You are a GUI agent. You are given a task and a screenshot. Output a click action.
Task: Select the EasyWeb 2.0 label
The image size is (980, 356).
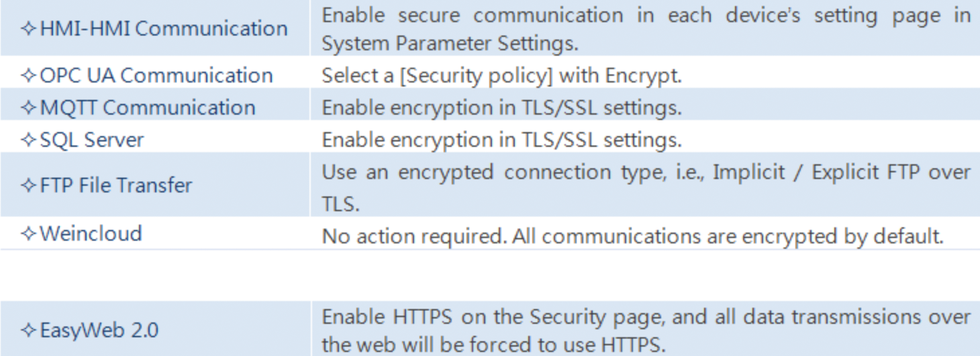(x=99, y=331)
